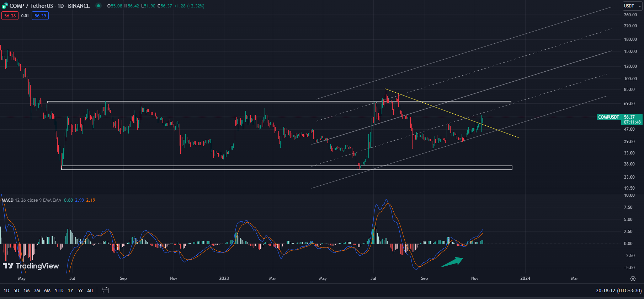Image resolution: width=644 pixels, height=299 pixels.
Task: Click the COMPUSDT price label tag
Action: (x=609, y=117)
